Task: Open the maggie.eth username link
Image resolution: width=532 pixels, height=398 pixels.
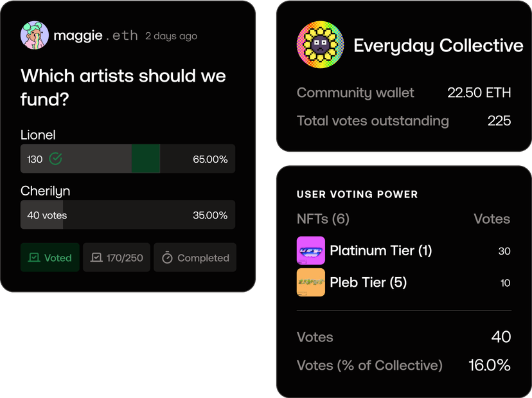Action: 96,36
